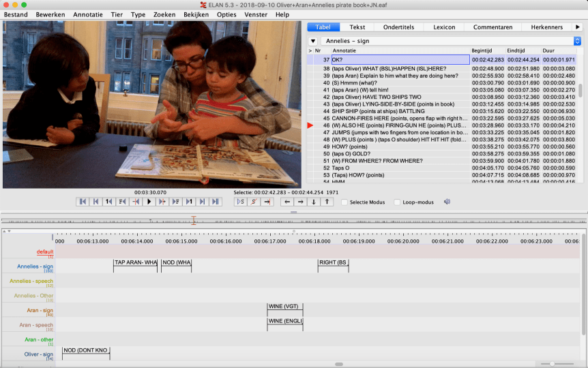
Task: Open the Annotatie menu
Action: tap(88, 14)
